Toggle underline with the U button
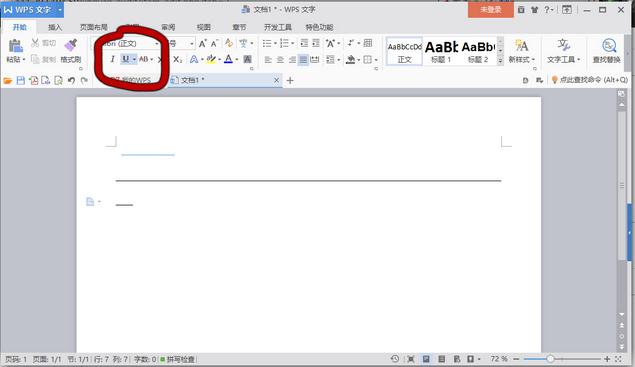Image resolution: width=635 pixels, height=367 pixels. click(126, 59)
